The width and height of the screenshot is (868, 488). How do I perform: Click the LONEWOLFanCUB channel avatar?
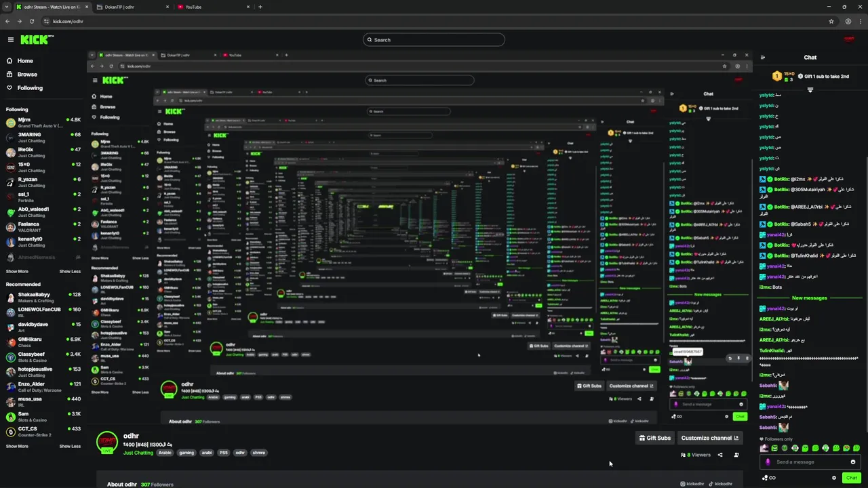(x=11, y=312)
